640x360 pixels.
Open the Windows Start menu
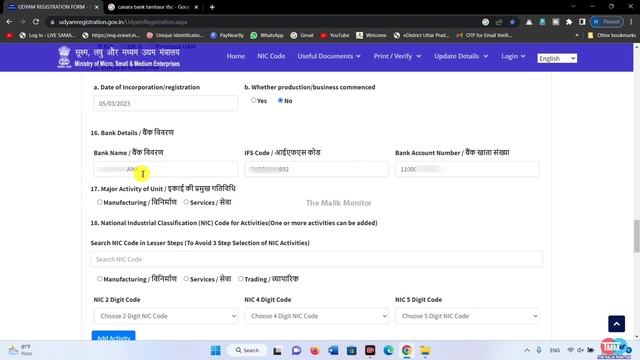216,350
